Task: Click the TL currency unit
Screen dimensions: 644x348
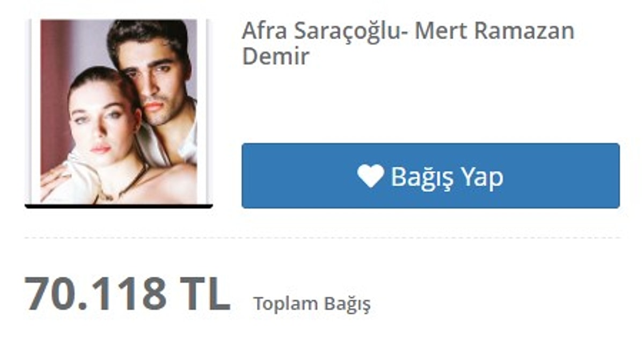Action: pyautogui.click(x=204, y=293)
